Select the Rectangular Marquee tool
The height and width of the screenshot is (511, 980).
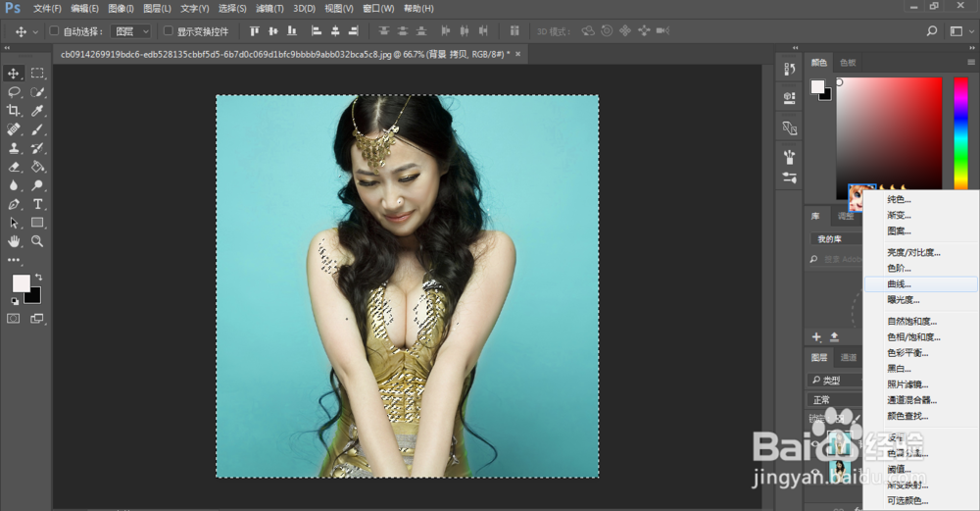click(37, 74)
